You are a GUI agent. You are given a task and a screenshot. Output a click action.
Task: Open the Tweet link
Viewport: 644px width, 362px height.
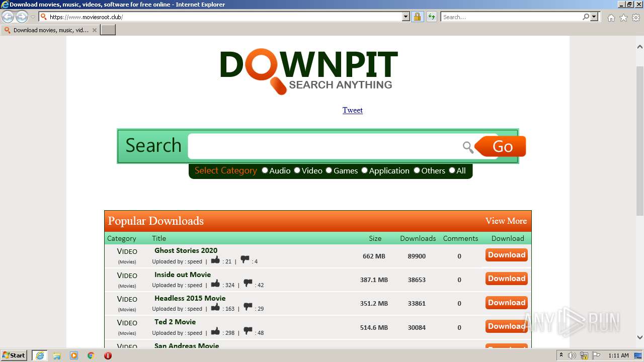click(353, 110)
